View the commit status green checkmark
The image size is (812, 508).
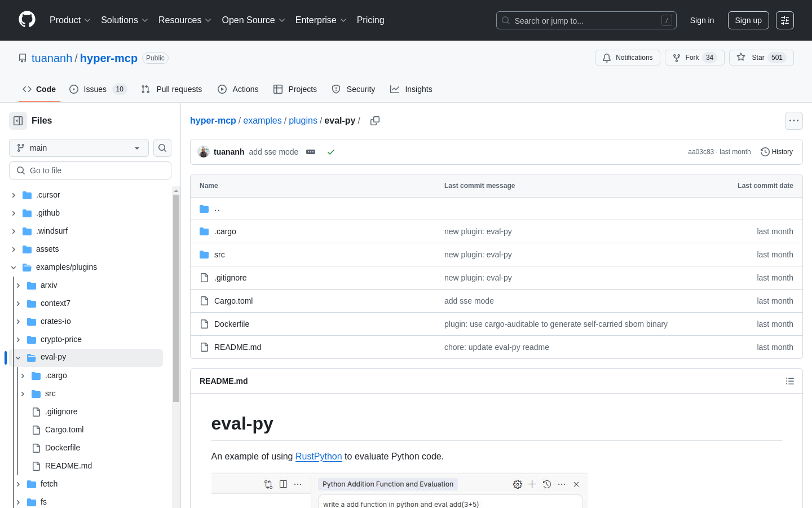[x=331, y=152]
